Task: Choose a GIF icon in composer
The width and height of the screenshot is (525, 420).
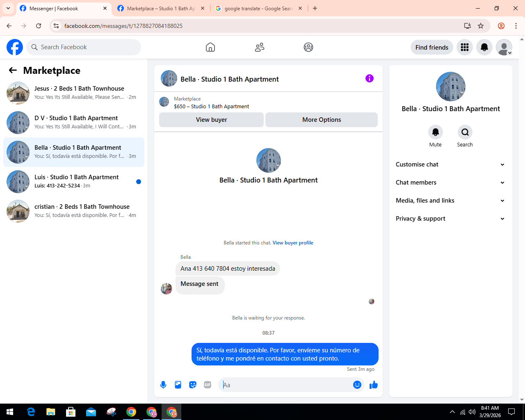Action: (208, 385)
